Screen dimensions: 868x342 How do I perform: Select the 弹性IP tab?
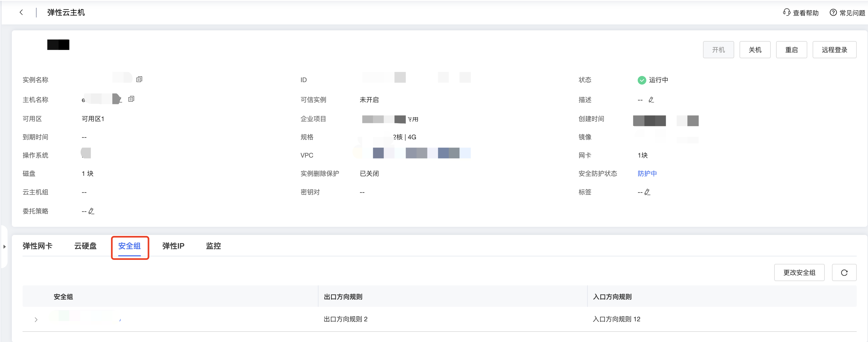point(173,246)
